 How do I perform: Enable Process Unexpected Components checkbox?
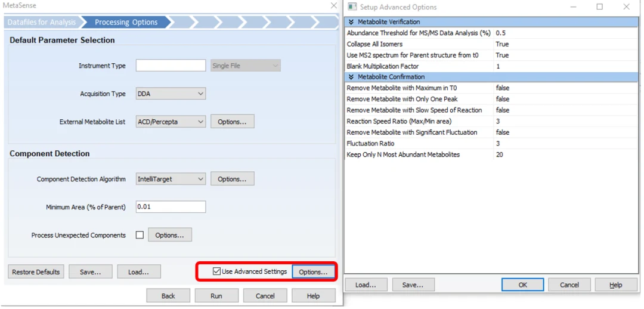pyautogui.click(x=140, y=235)
